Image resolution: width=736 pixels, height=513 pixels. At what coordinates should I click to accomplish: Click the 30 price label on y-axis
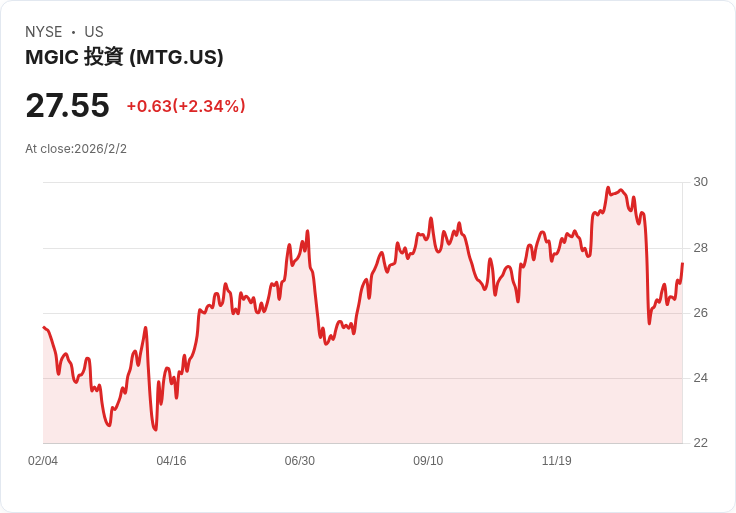[700, 182]
